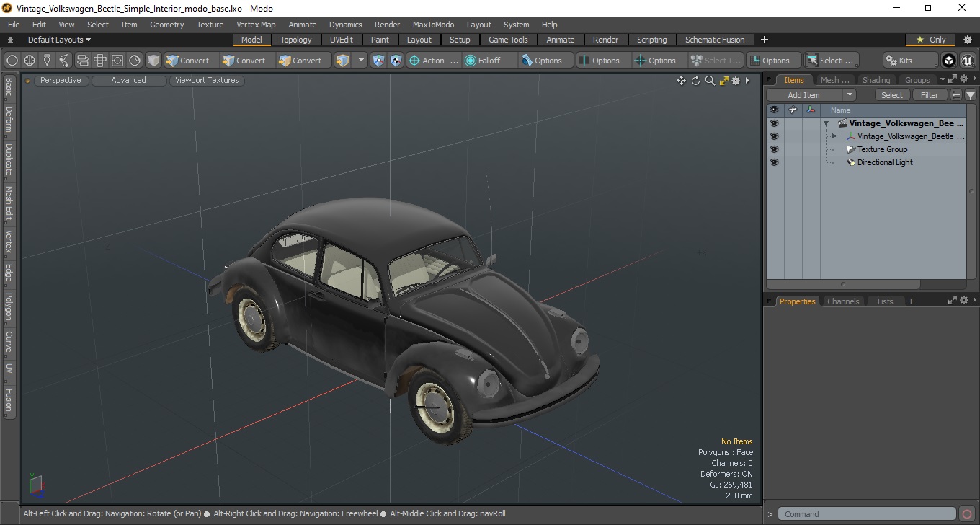Click into the Command input field

pos(868,514)
